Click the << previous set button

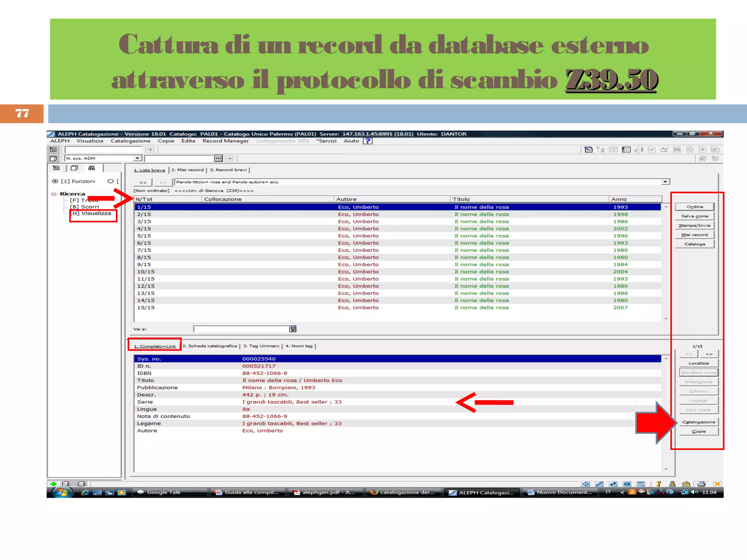click(143, 182)
